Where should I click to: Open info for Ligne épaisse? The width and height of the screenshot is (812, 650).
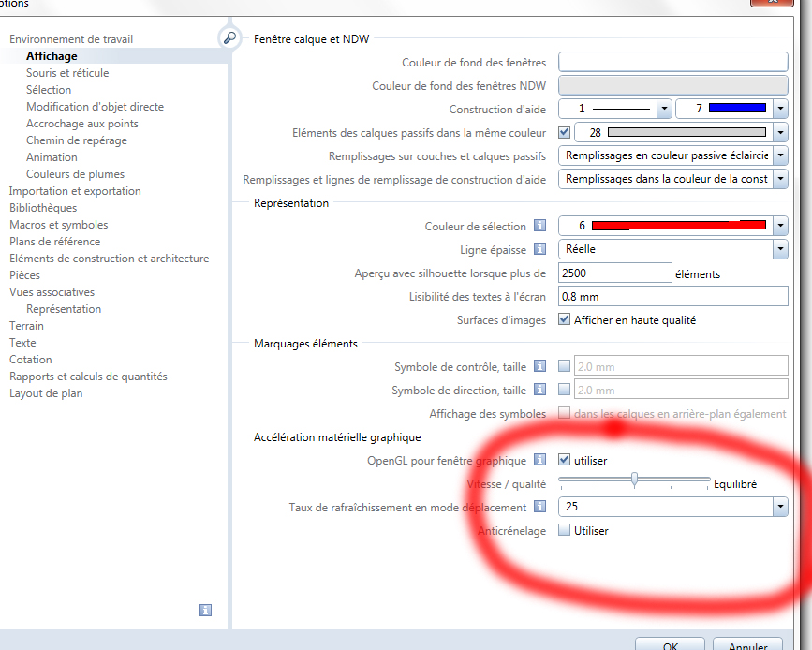pos(539,249)
